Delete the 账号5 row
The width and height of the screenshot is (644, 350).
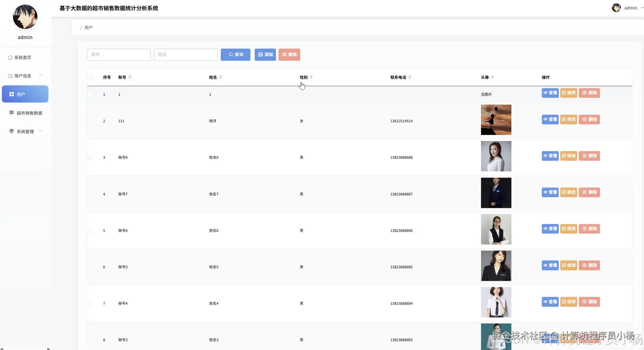[x=589, y=265]
